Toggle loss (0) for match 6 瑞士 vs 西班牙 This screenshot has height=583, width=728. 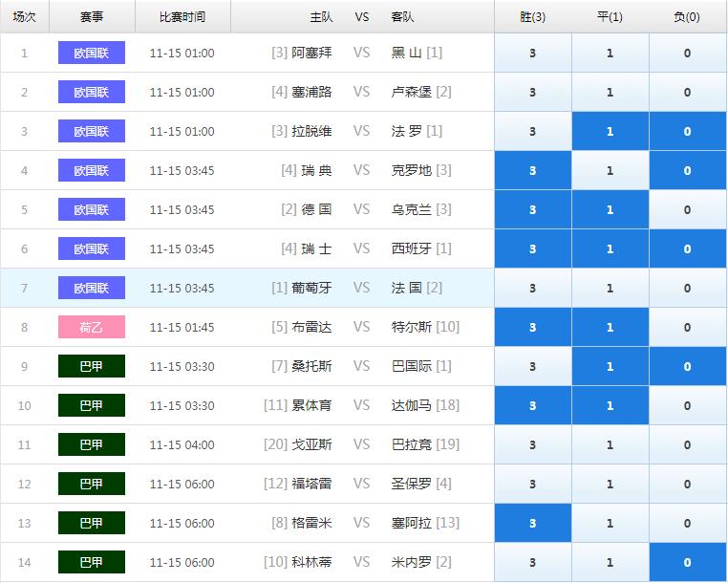click(x=688, y=248)
